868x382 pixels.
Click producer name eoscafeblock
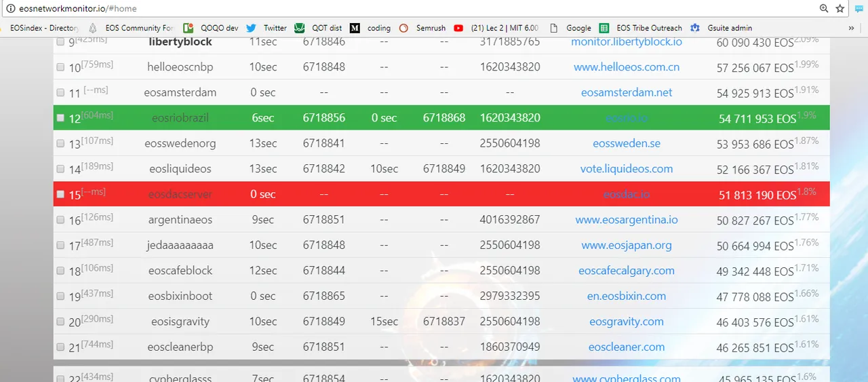[x=180, y=270]
